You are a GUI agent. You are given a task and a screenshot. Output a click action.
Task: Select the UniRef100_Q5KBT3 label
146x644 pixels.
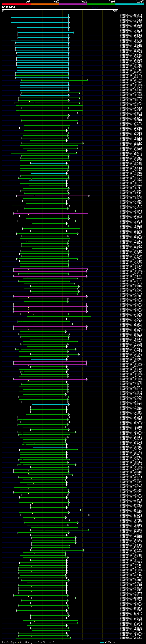(131, 153)
